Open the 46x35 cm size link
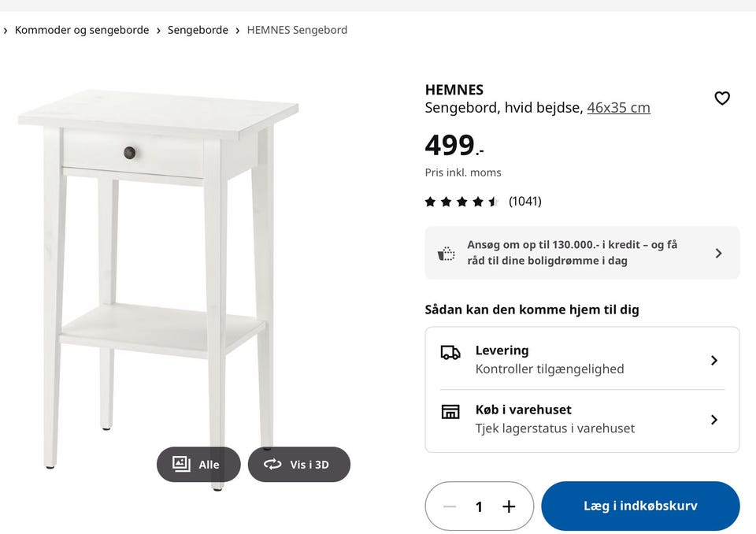This screenshot has height=534, width=756. coord(618,108)
